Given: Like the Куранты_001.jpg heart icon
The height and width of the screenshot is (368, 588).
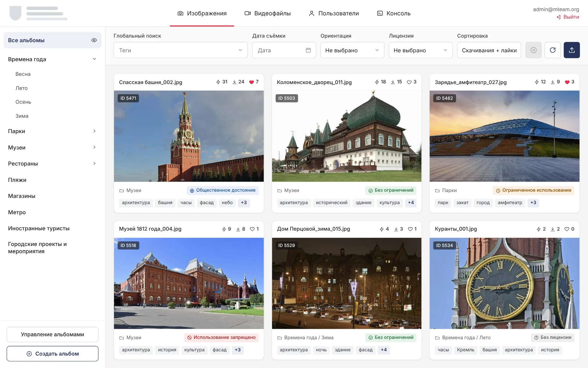Looking at the screenshot, I should [567, 229].
